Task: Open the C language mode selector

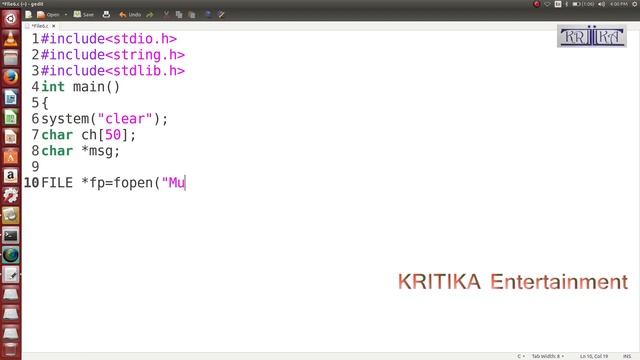Action: pyautogui.click(x=521, y=356)
